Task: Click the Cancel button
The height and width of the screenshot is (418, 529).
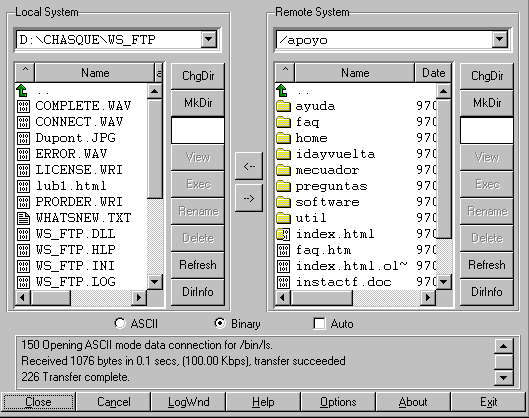Action: click(113, 402)
